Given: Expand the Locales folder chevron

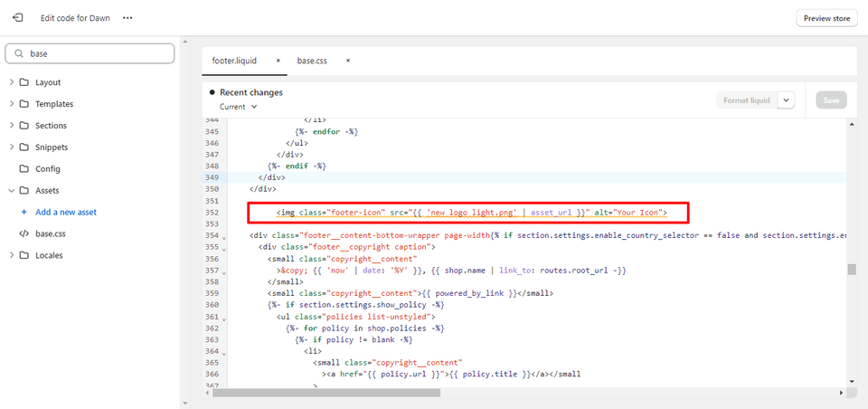Looking at the screenshot, I should coord(12,255).
